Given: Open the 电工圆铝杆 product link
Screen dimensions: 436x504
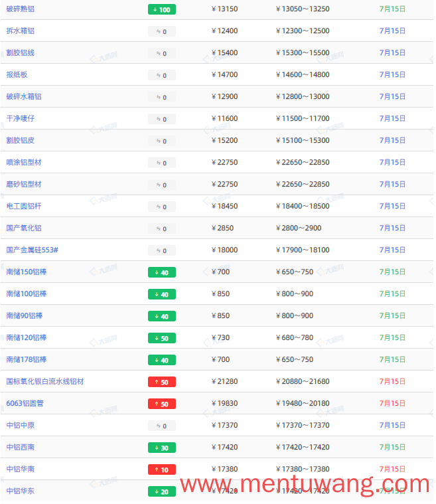Looking at the screenshot, I should tap(24, 206).
